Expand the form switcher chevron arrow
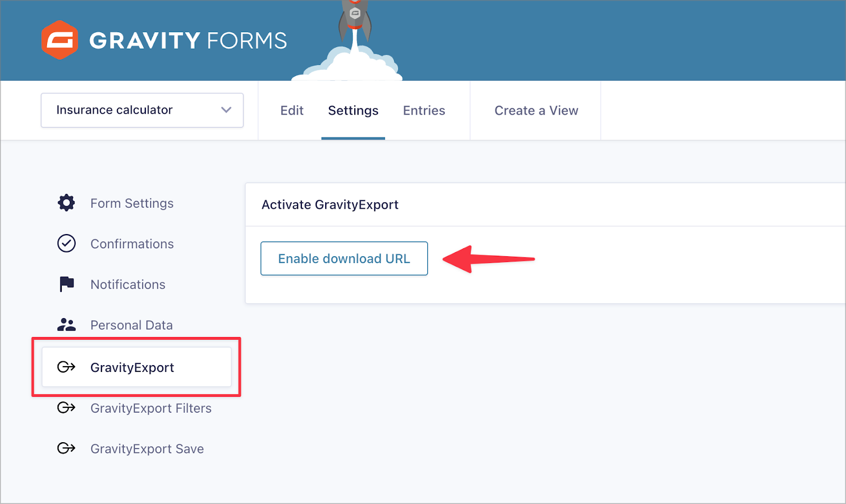This screenshot has width=846, height=504. pos(226,110)
